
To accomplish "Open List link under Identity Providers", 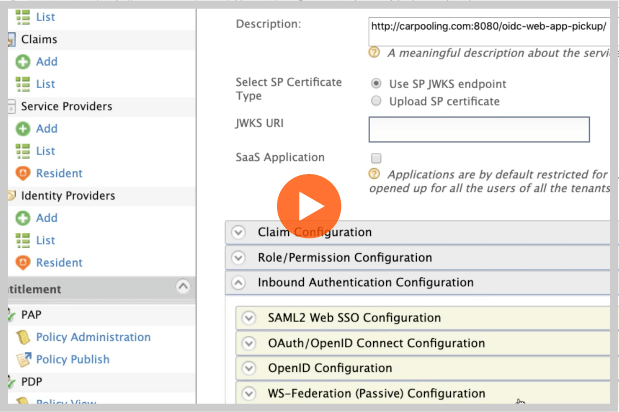I will (45, 240).
